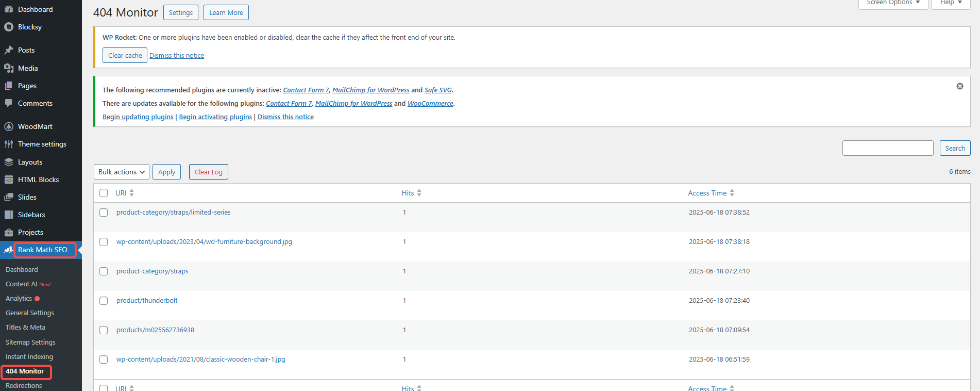Viewport: 980px width, 391px height.
Task: Click the Clear cache button
Action: click(125, 55)
